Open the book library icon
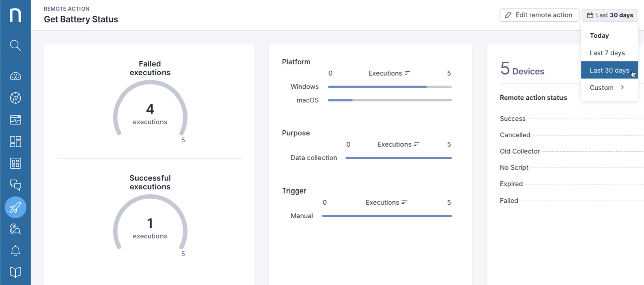The image size is (644, 285). click(15, 272)
